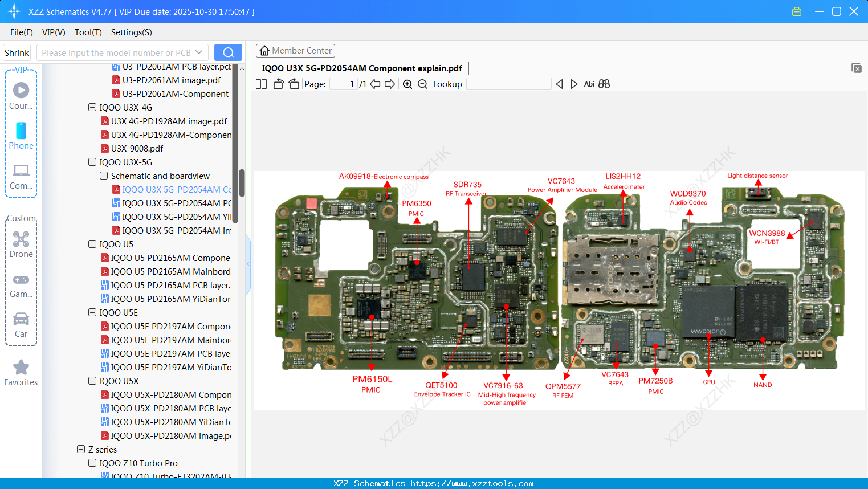
Task: Go to the previous page arrow
Action: (375, 84)
